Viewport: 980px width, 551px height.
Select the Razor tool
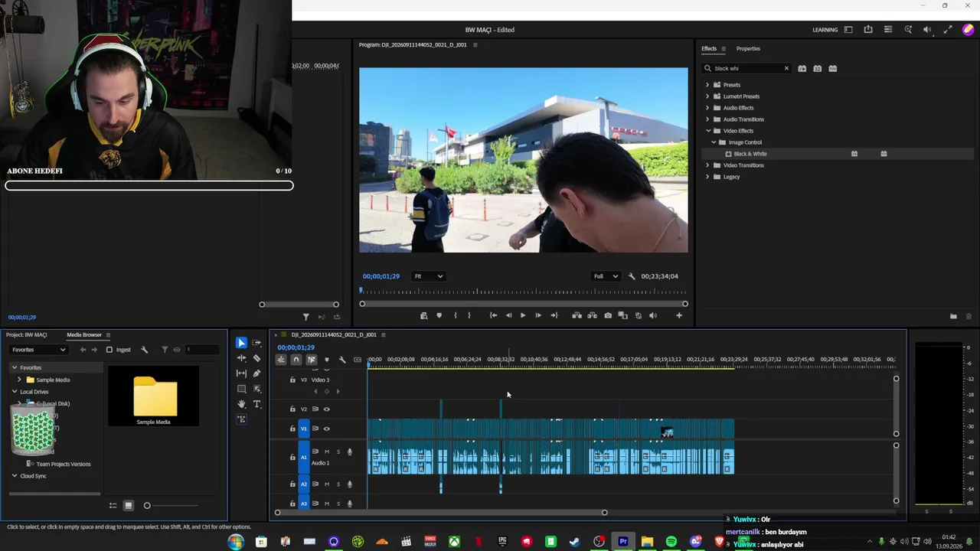click(256, 358)
